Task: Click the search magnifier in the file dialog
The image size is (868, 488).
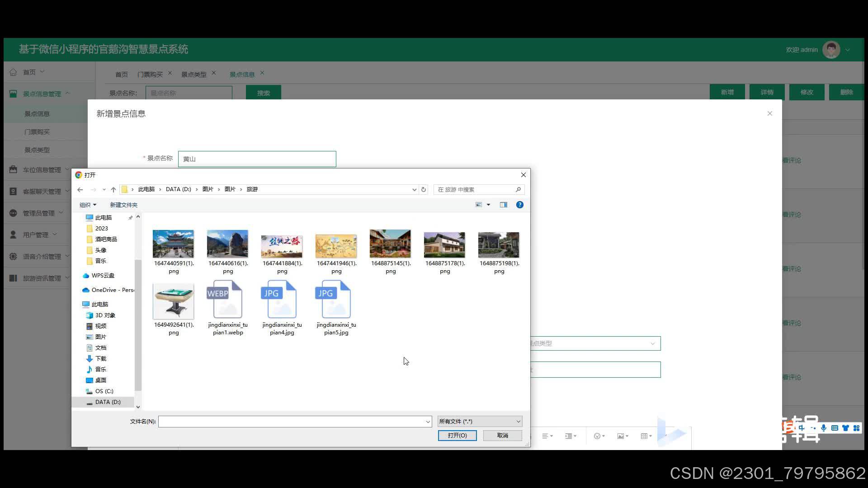Action: click(518, 190)
